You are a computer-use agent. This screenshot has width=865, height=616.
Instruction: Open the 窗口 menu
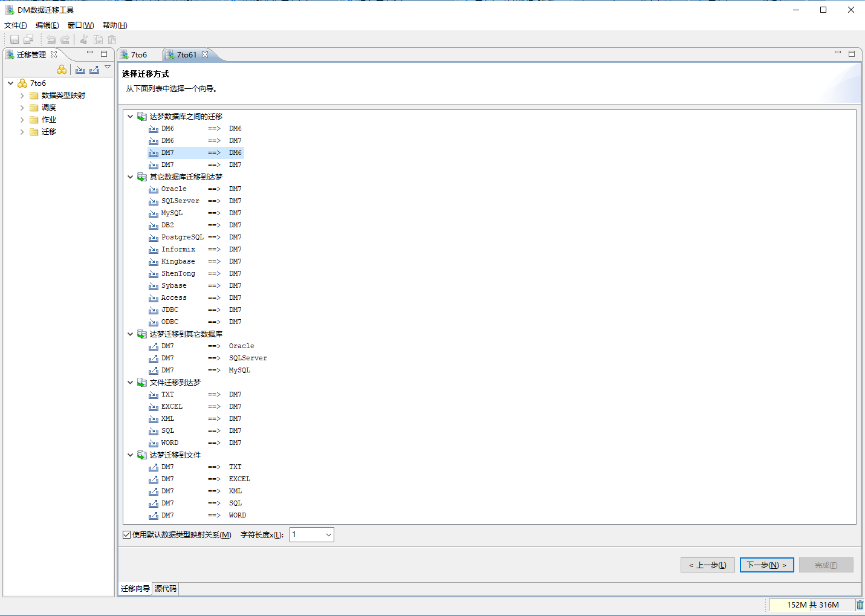(x=80, y=25)
